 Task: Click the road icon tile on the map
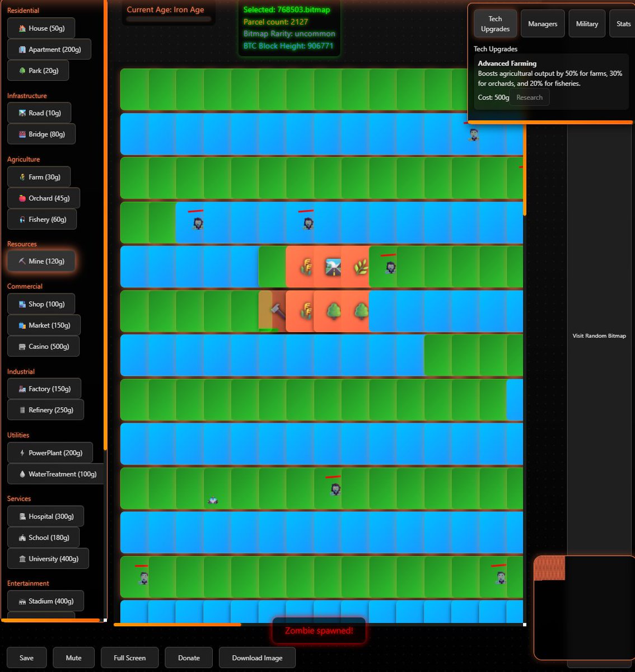(333, 267)
